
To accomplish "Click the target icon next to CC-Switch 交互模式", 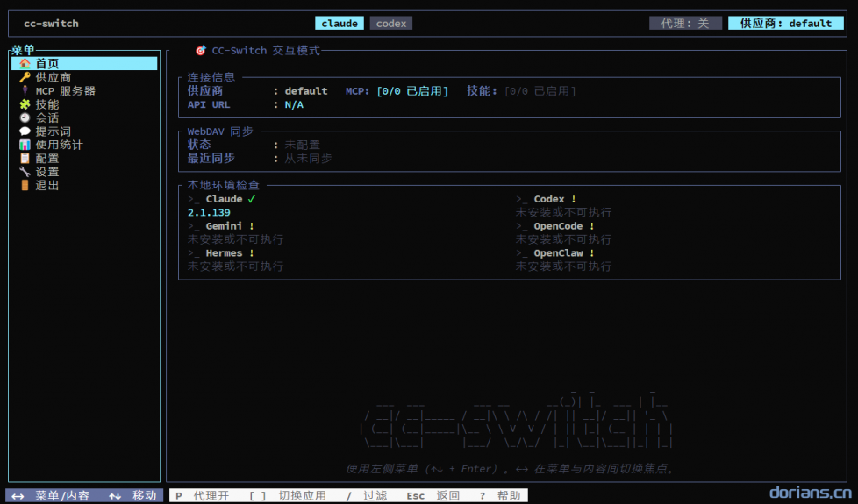I will [x=201, y=50].
